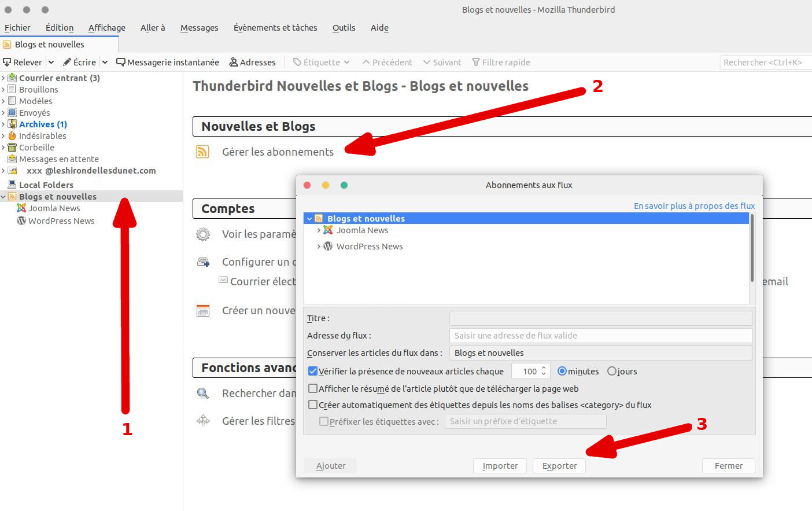Open the Relever dropdown arrow
The height and width of the screenshot is (511, 812).
(51, 62)
